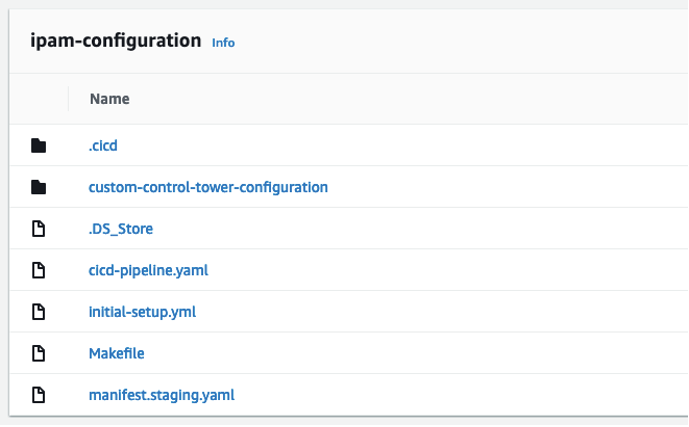Click the folder icon for custom-control-tower-configuration
The image size is (689, 427).
pyautogui.click(x=39, y=187)
